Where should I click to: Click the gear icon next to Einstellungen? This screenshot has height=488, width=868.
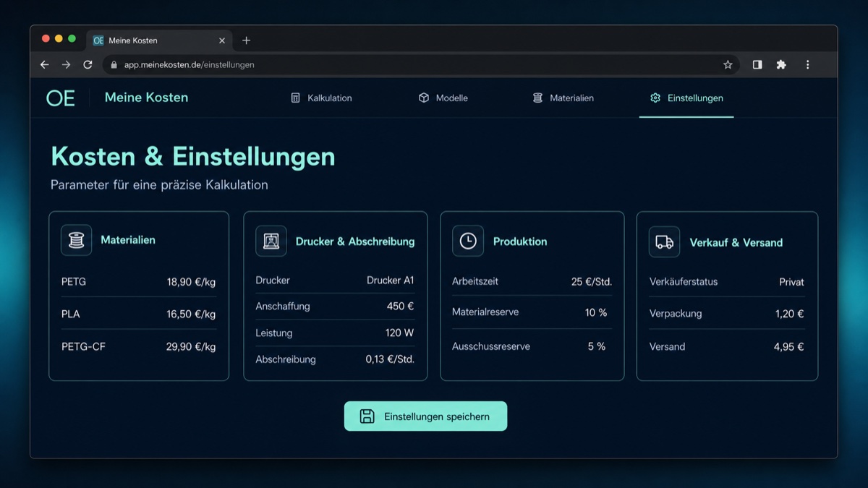655,98
